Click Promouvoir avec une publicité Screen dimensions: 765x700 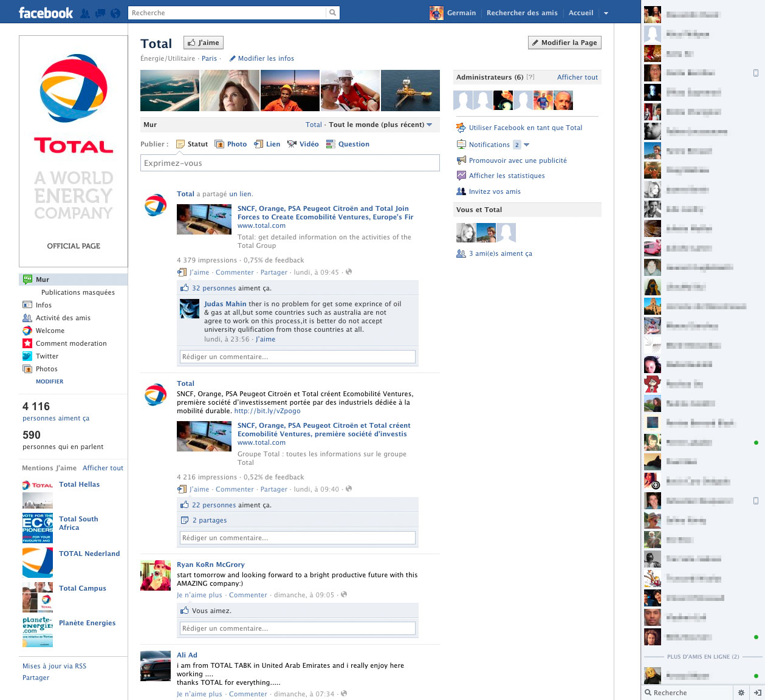point(518,160)
